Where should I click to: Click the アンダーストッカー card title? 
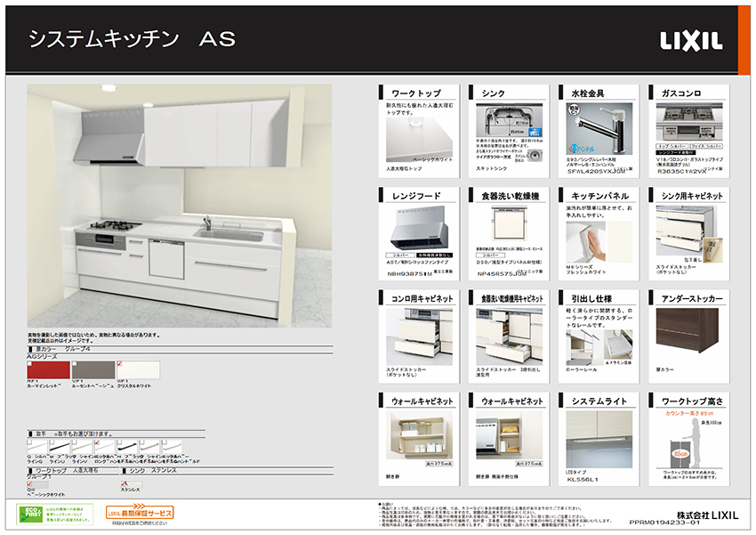pyautogui.click(x=692, y=298)
